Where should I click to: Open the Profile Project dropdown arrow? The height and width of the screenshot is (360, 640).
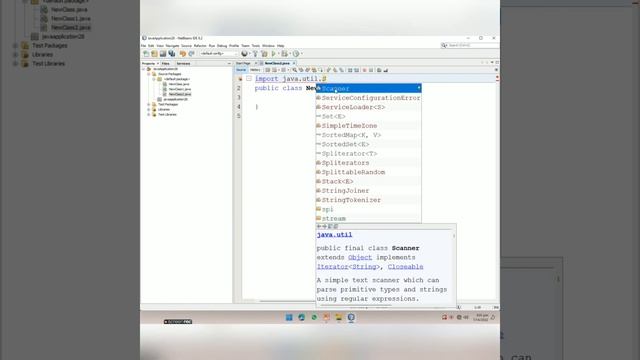click(302, 53)
